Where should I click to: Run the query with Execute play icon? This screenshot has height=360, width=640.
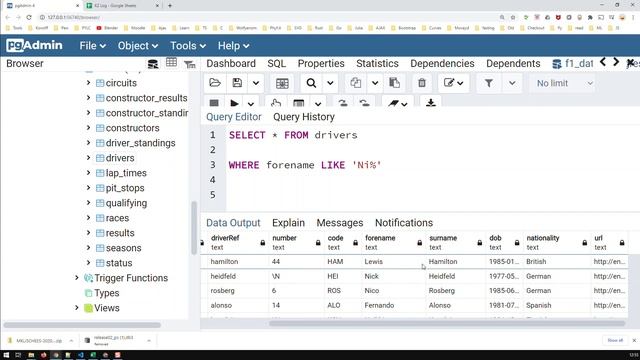coord(234,103)
